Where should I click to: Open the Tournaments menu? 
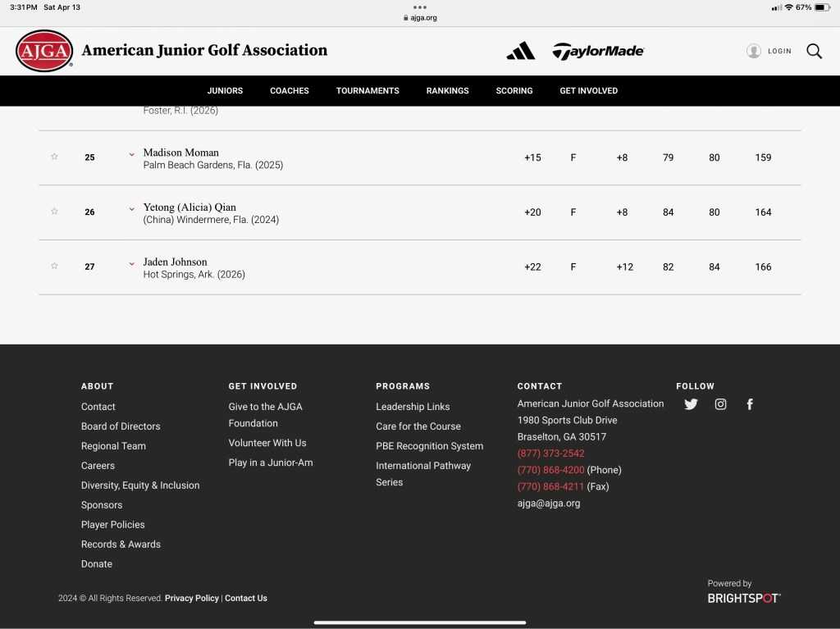(x=367, y=91)
